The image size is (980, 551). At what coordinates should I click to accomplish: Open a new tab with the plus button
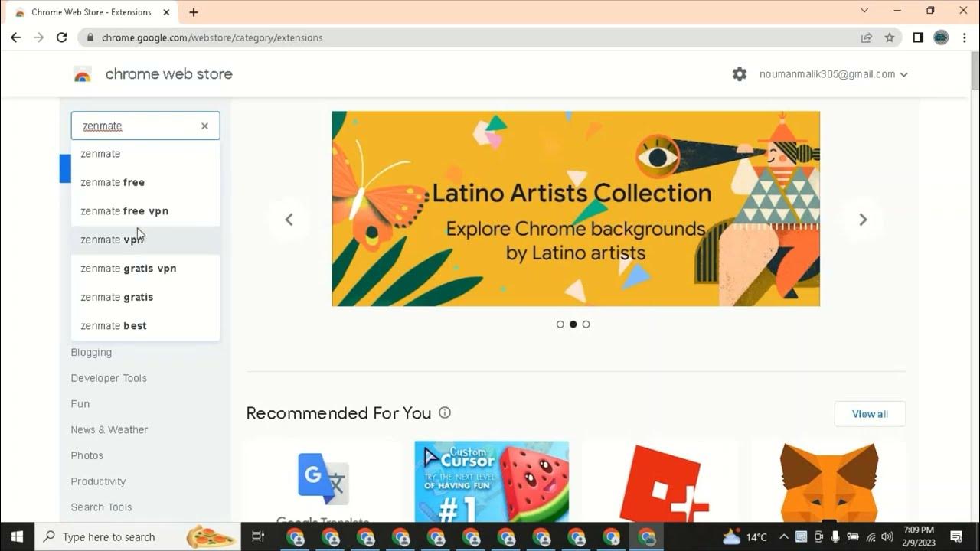pos(194,12)
